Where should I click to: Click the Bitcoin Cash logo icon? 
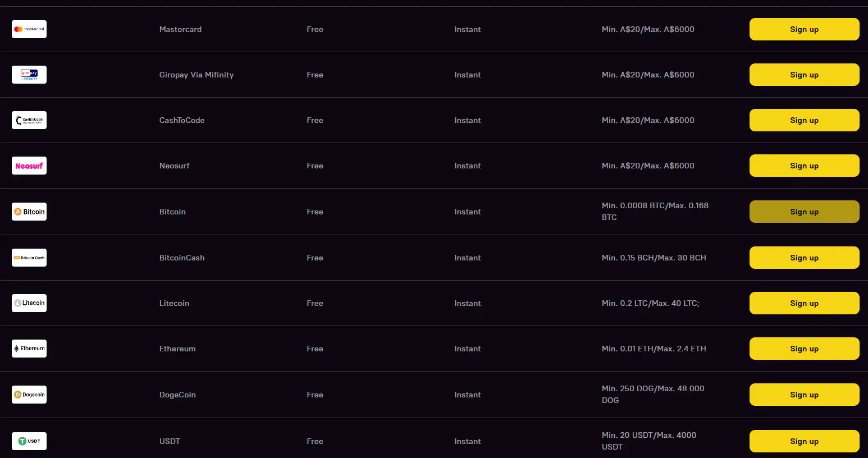point(29,258)
